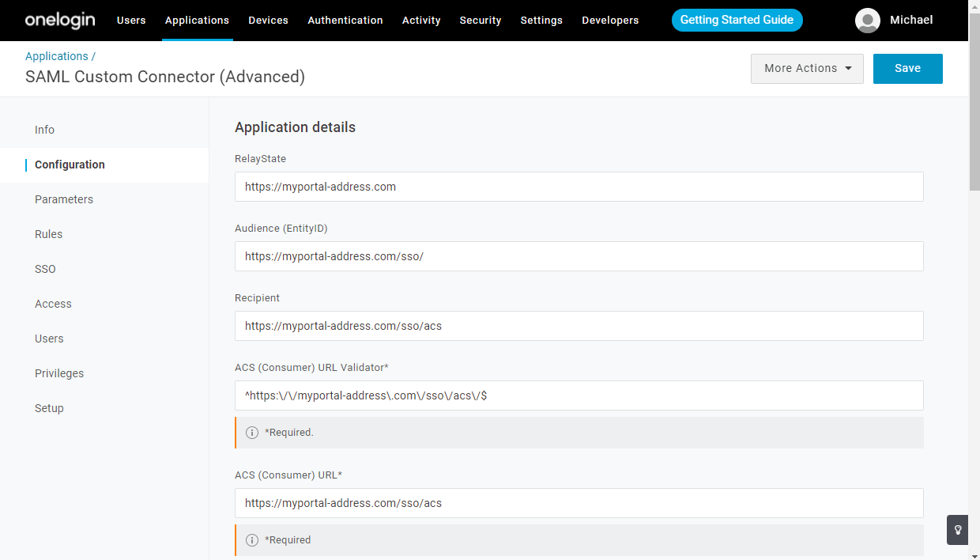Screen dimensions: 980x560
Task: Select Rules in the sidebar
Action: pyautogui.click(x=48, y=234)
